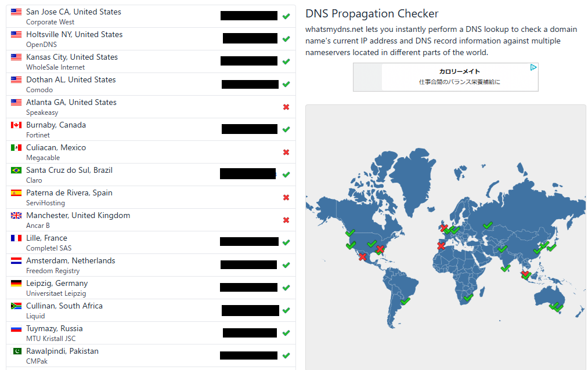Click the green checkmark for Dothan AL
The height and width of the screenshot is (370, 588).
click(x=286, y=84)
